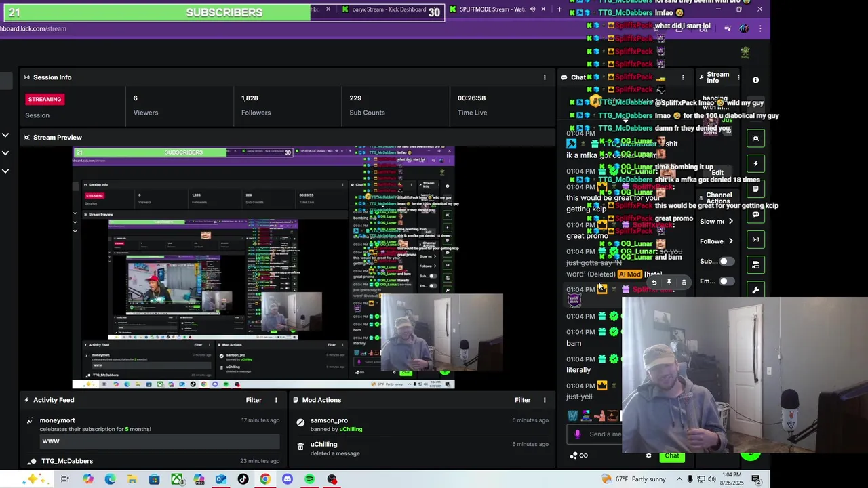Open File Explorer from the taskbar
This screenshot has width=868, height=488.
click(132, 479)
